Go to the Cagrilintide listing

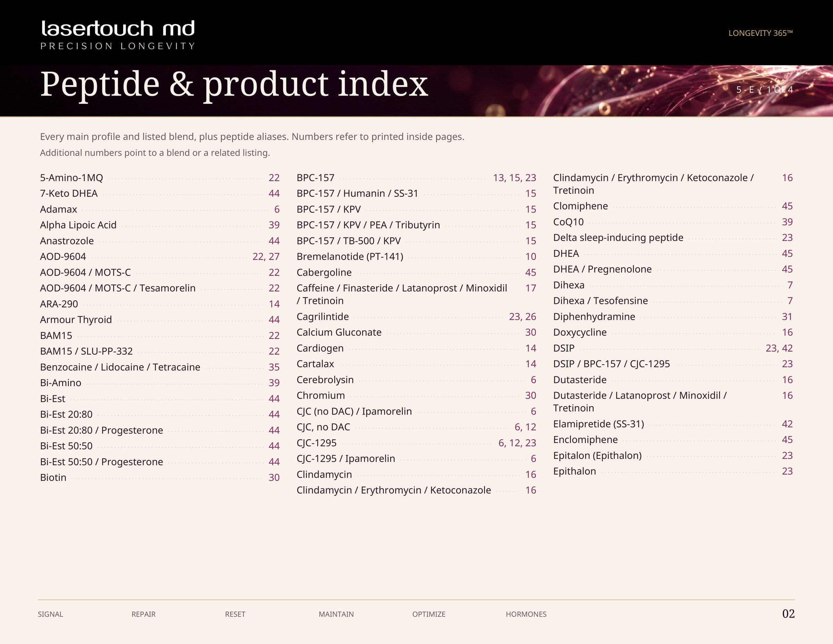(x=416, y=317)
